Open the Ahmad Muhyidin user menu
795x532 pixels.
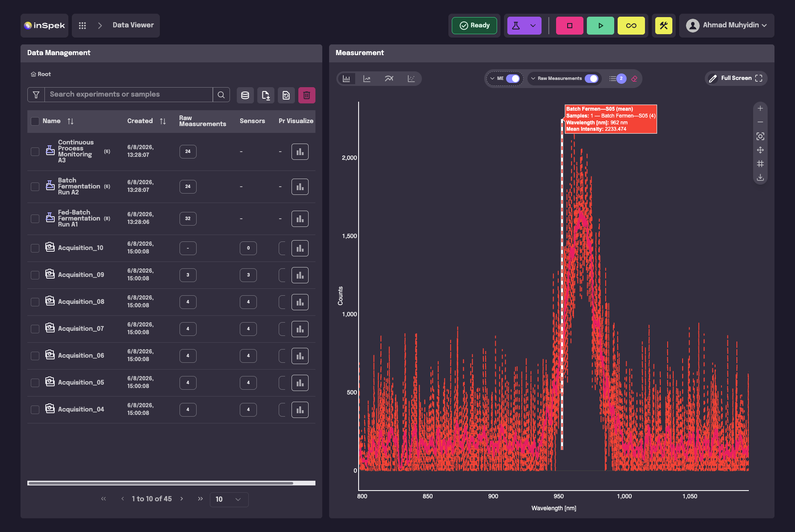(x=726, y=26)
